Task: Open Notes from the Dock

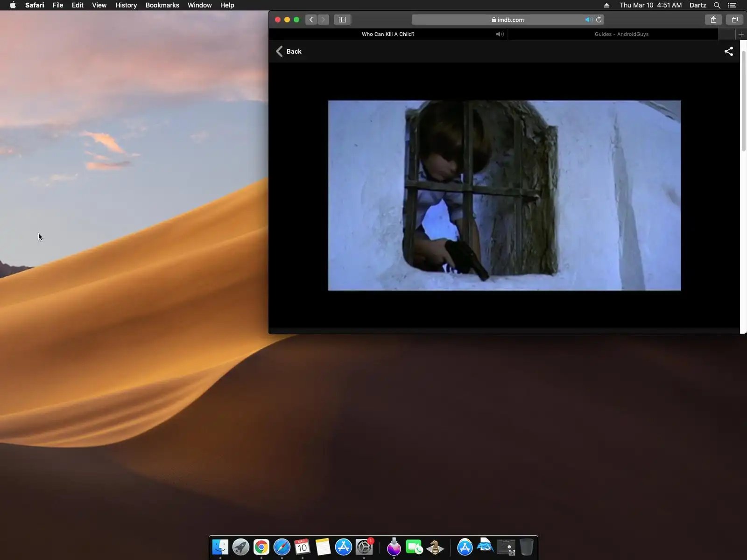Action: [323, 547]
